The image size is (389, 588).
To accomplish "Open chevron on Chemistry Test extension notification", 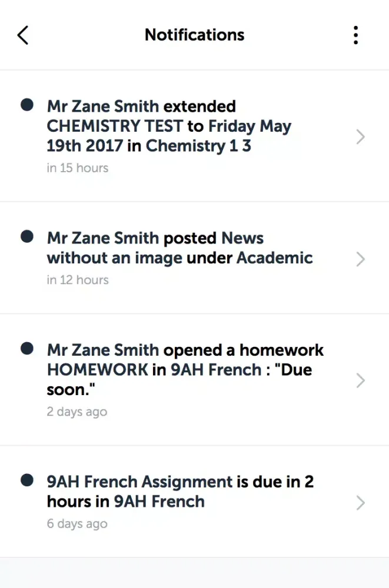I will (x=361, y=137).
